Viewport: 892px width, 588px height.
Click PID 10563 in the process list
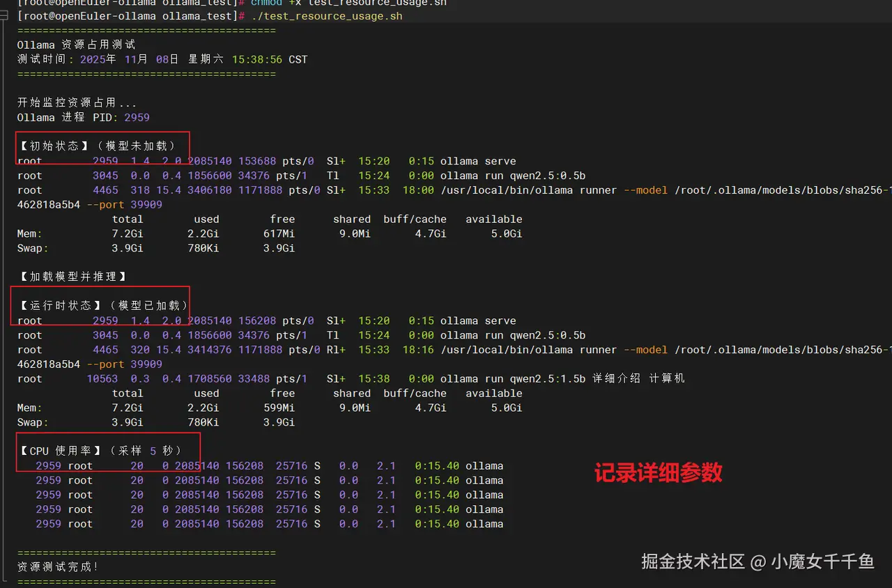click(102, 379)
